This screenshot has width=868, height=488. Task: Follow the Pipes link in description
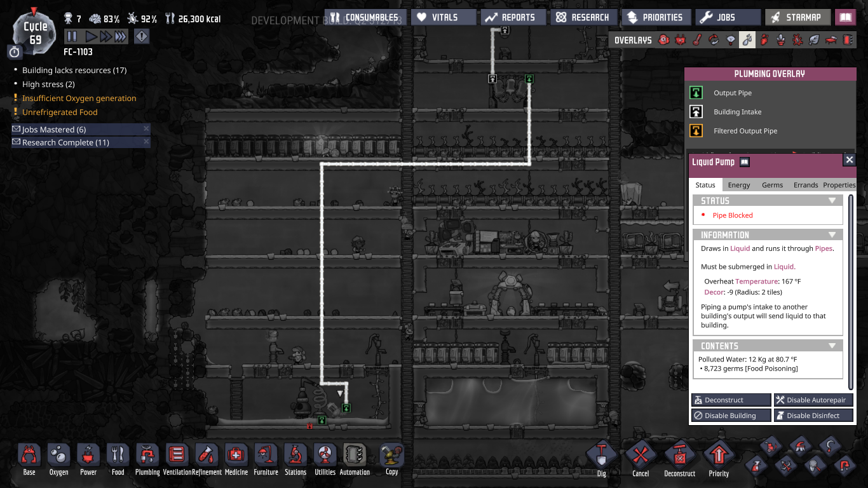(x=824, y=248)
